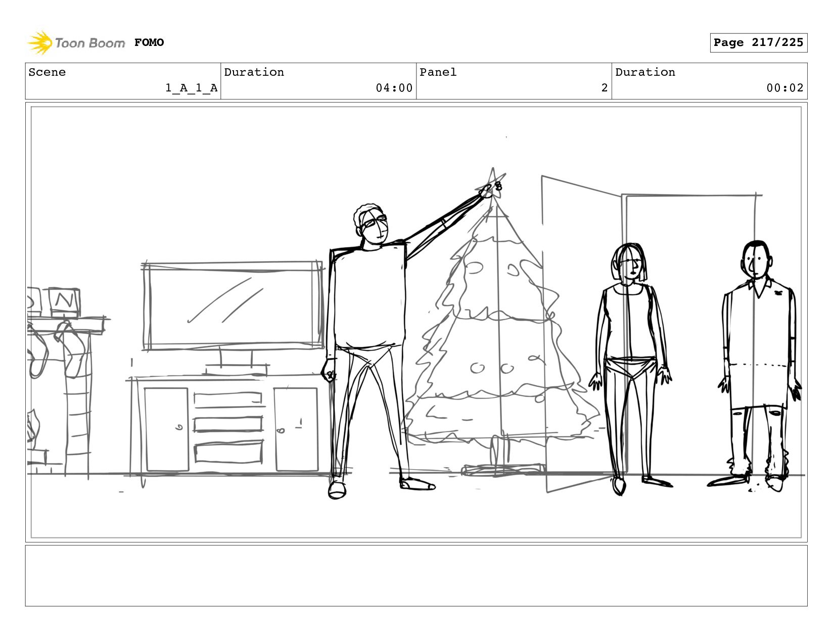Click the scene duration value 04:00
This screenshot has height=644, width=834.
394,88
